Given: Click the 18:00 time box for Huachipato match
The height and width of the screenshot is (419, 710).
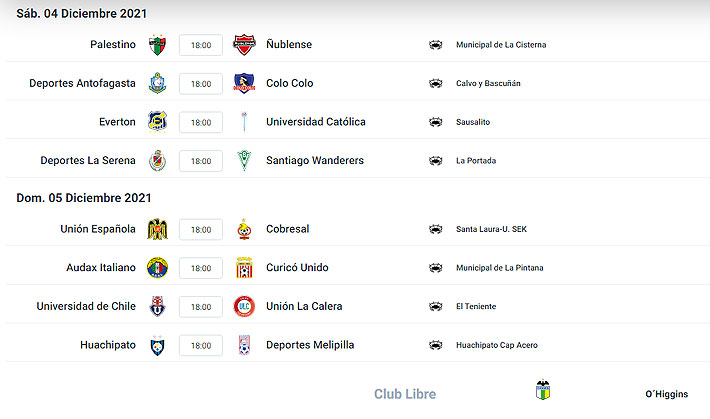Looking at the screenshot, I should coord(201,345).
